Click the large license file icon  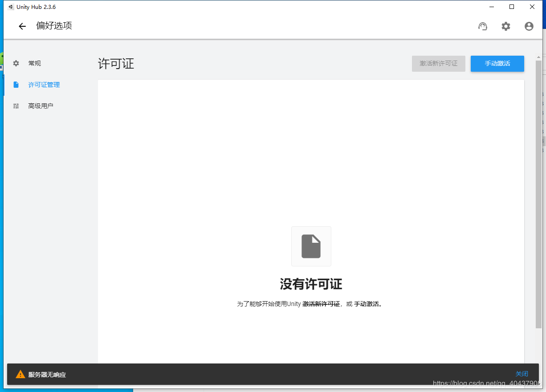click(x=311, y=246)
